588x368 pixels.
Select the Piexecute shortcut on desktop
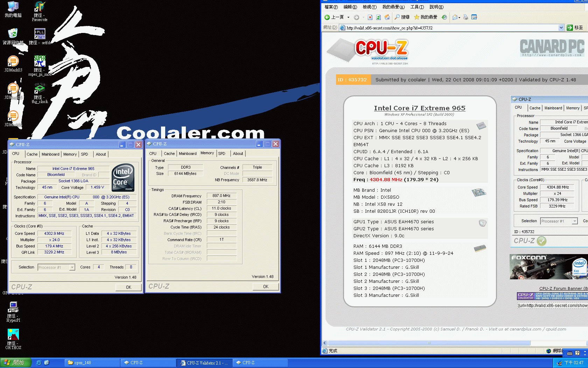40,11
